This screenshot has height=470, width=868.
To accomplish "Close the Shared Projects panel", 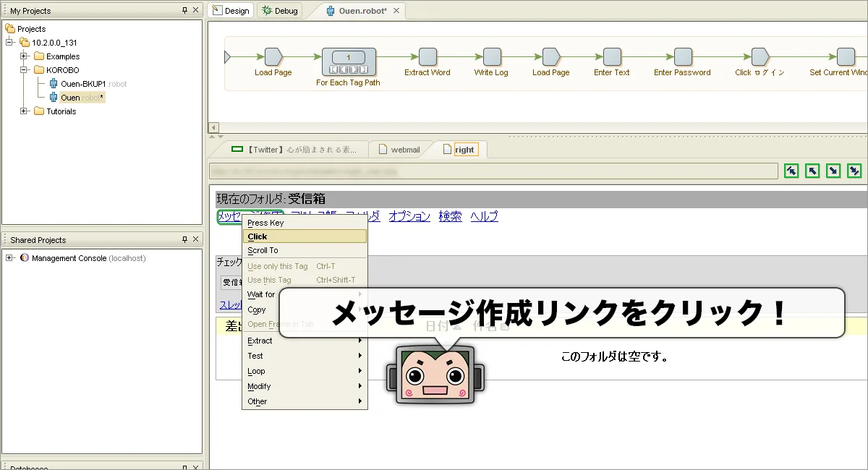I will pos(195,239).
